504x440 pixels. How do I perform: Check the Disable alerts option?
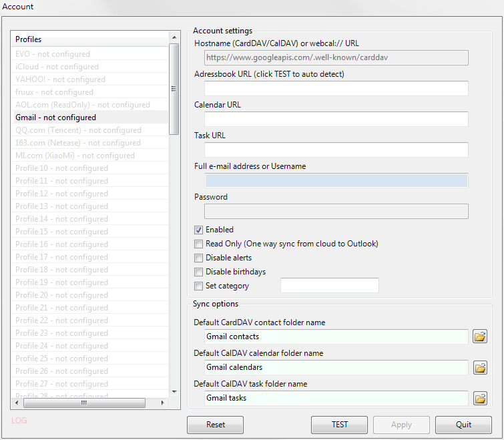point(198,258)
